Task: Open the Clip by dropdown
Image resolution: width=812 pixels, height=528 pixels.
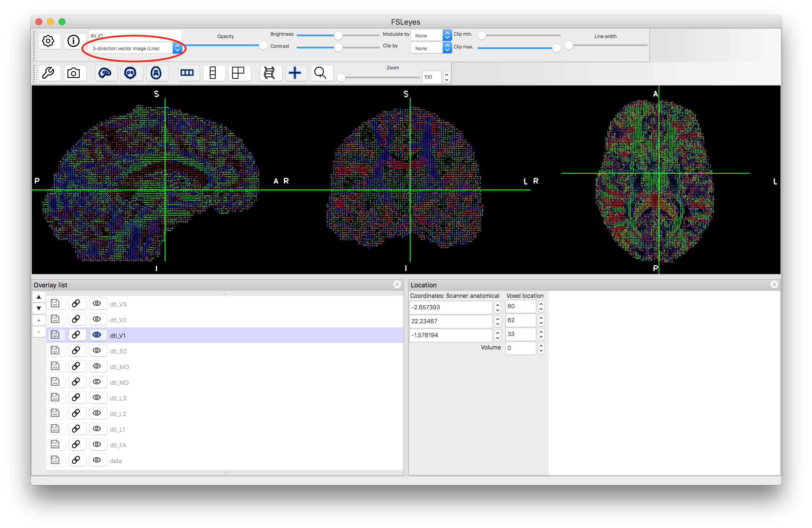Action: coord(431,48)
